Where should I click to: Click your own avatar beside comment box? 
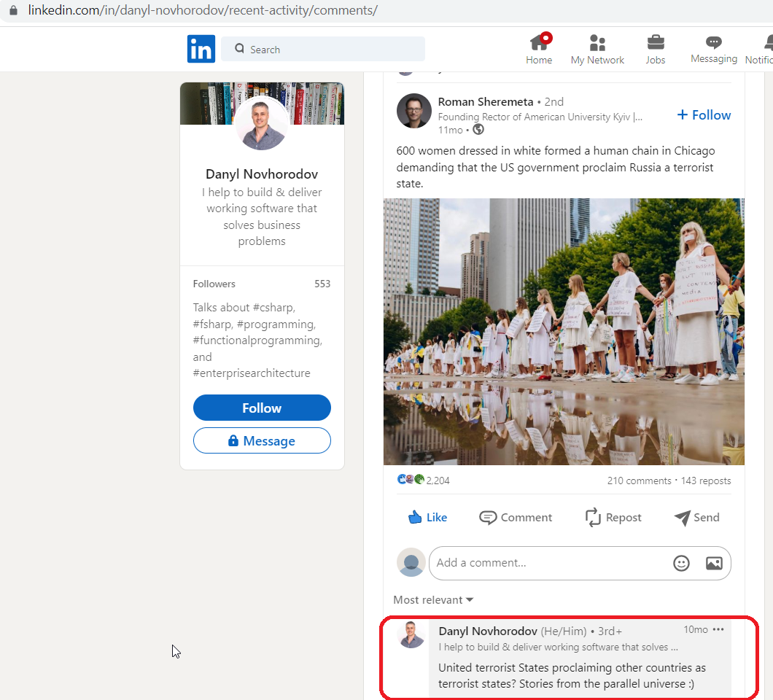point(411,562)
